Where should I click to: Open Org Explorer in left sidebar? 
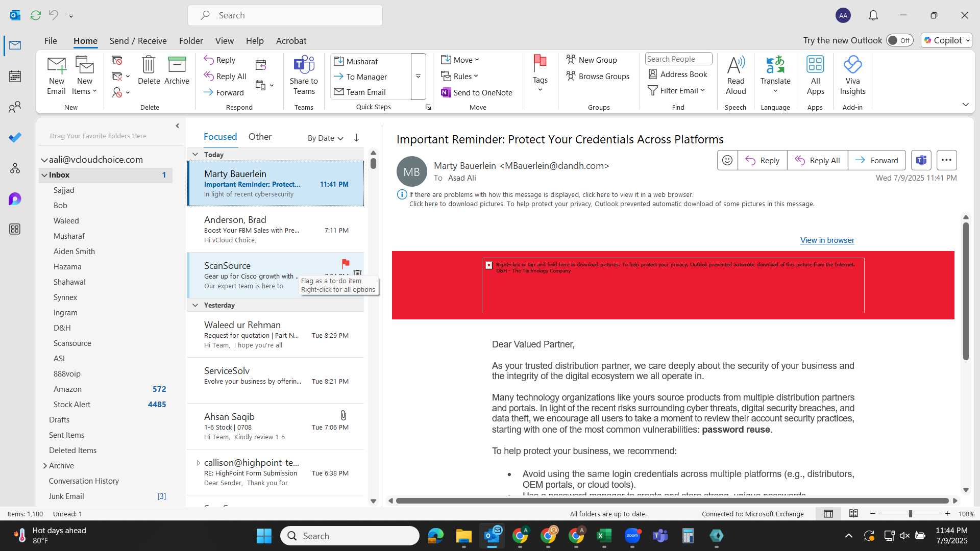click(x=15, y=168)
